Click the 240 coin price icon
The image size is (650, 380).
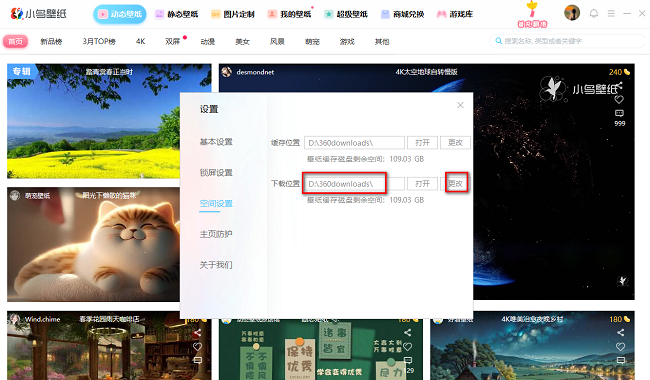[x=627, y=72]
